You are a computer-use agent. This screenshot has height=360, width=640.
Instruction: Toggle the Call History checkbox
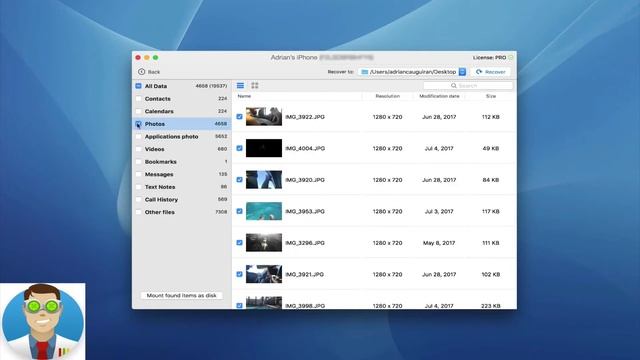(x=138, y=200)
